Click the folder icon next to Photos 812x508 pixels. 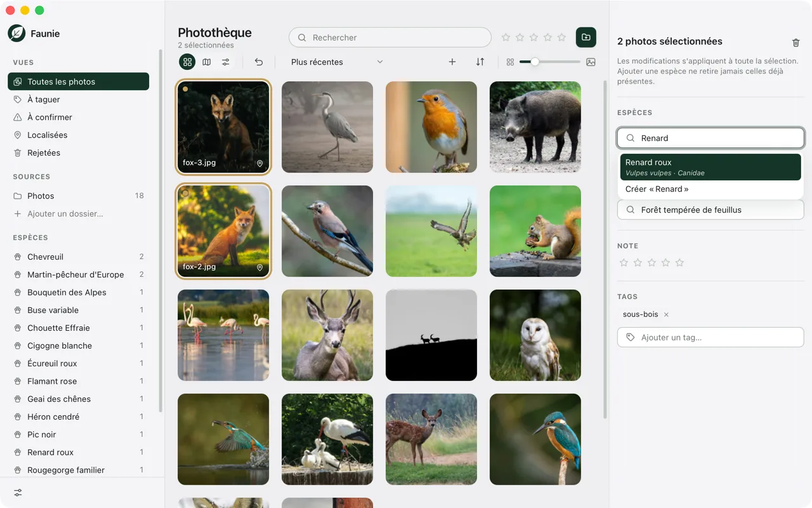click(18, 196)
